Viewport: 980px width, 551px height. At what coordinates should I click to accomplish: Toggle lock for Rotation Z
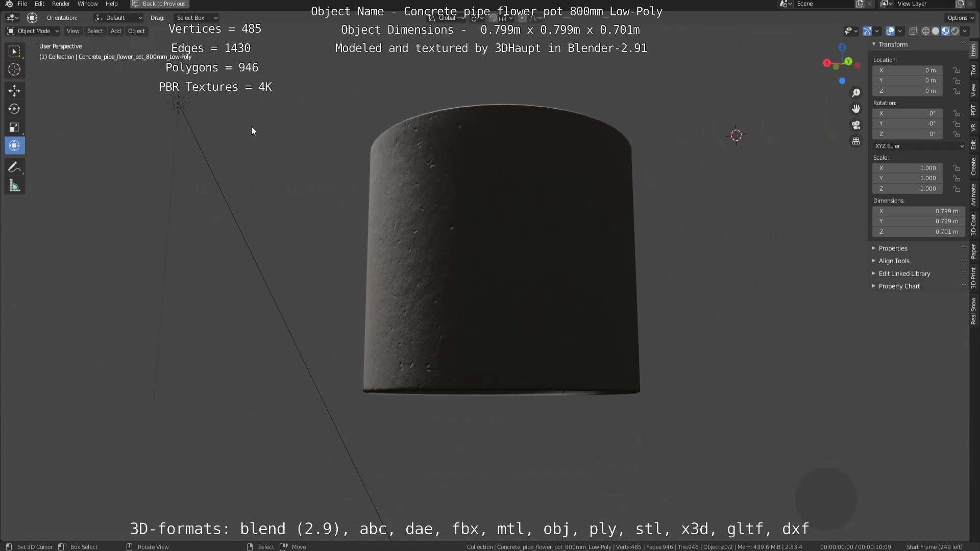pos(957,134)
